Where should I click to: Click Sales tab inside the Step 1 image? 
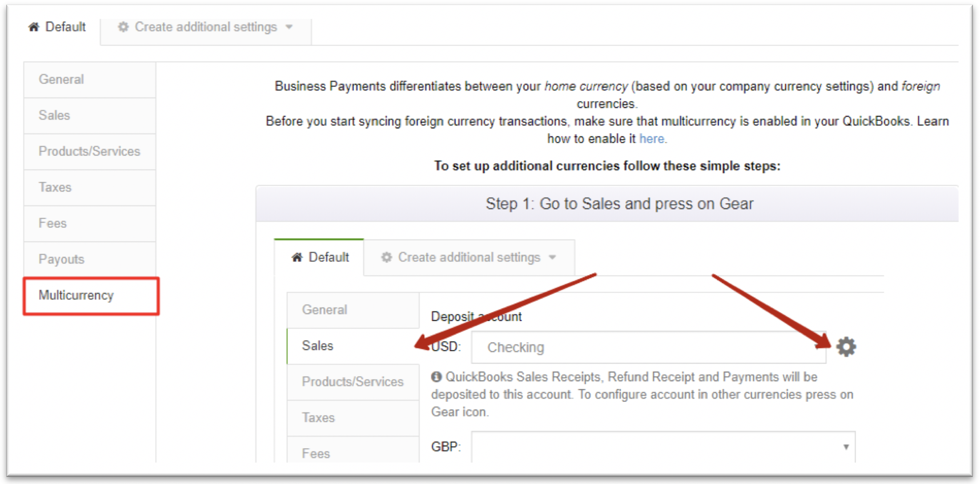point(353,346)
